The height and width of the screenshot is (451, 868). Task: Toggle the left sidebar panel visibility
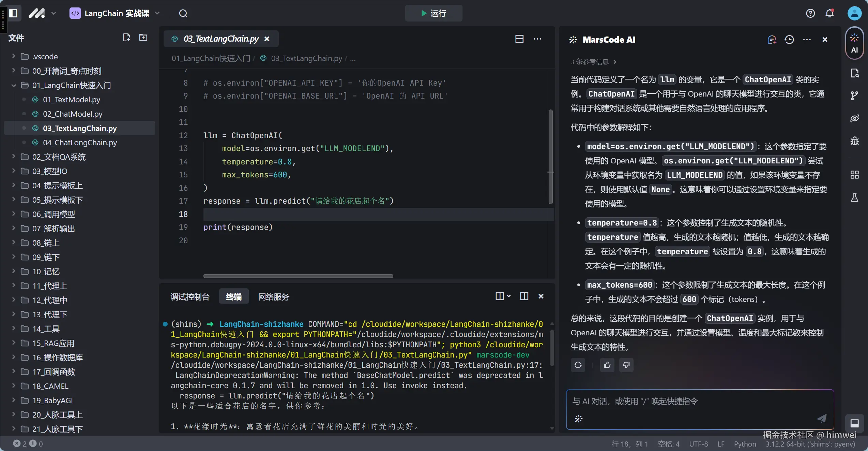pyautogui.click(x=13, y=13)
